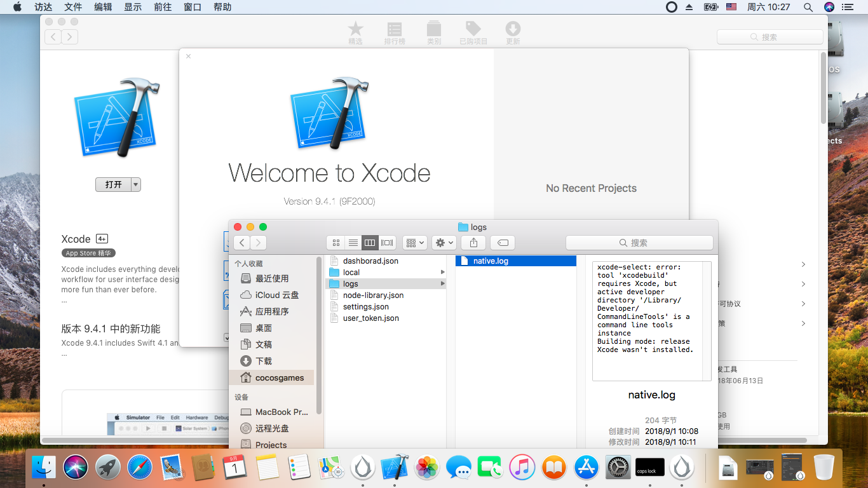Open System Preferences from the Dock
The width and height of the screenshot is (868, 488).
pyautogui.click(x=618, y=468)
